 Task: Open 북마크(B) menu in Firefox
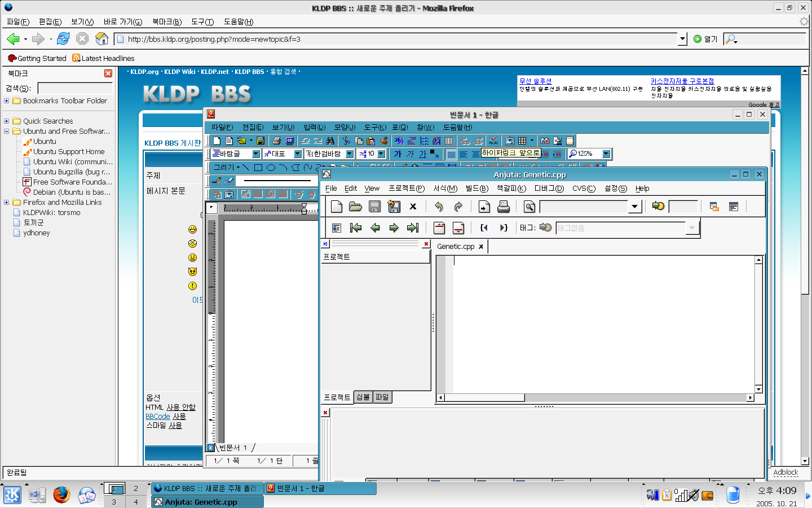pyautogui.click(x=167, y=21)
